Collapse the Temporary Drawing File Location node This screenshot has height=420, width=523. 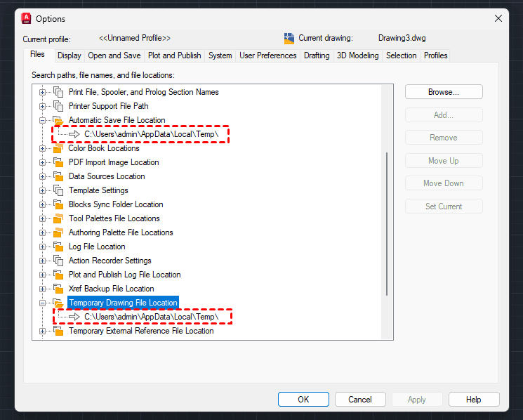(x=43, y=303)
